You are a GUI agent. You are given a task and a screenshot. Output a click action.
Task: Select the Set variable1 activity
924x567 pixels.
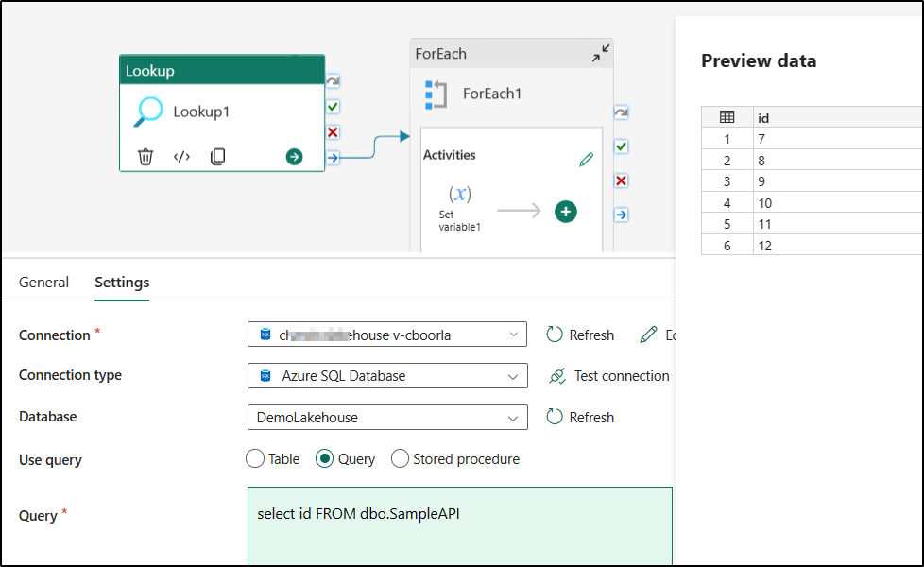point(460,208)
